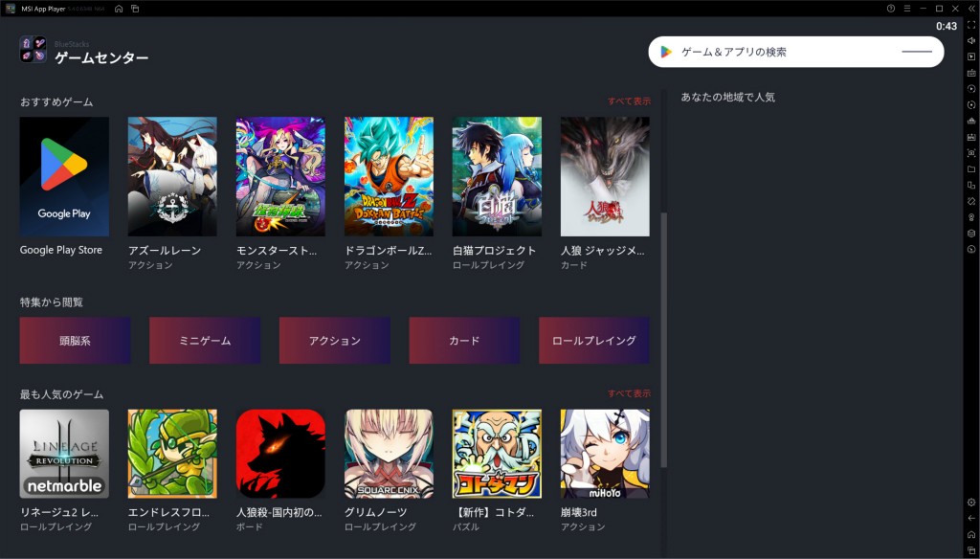Click the back arrow at the sidebar bottom
Image resolution: width=980 pixels, height=559 pixels.
(971, 519)
